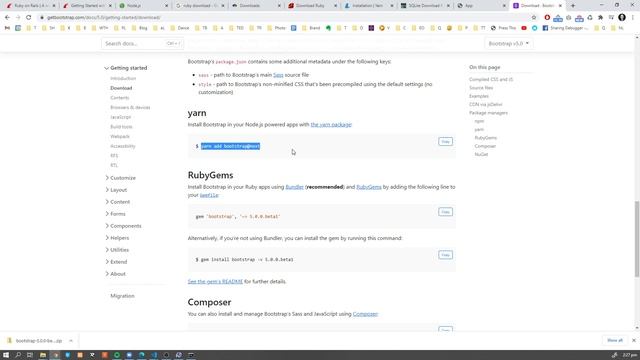Expand the Forms sidebar section
Viewport: 640px width, 360px height.
click(x=116, y=214)
